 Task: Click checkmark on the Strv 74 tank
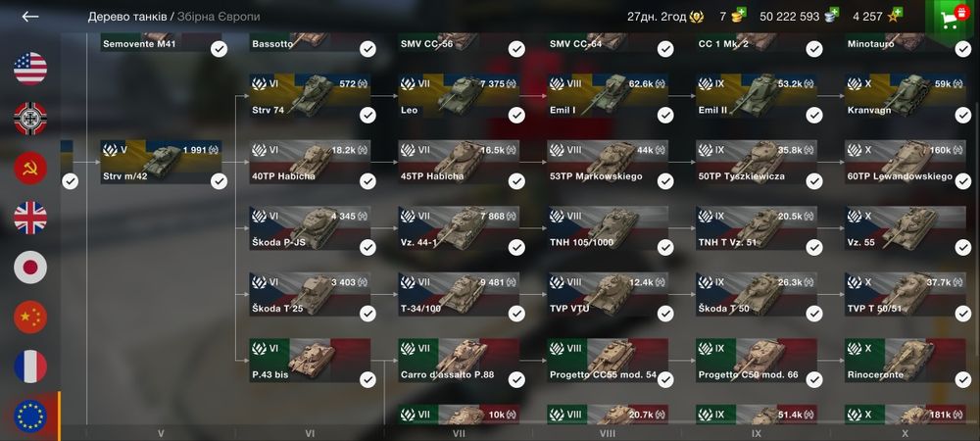point(367,115)
